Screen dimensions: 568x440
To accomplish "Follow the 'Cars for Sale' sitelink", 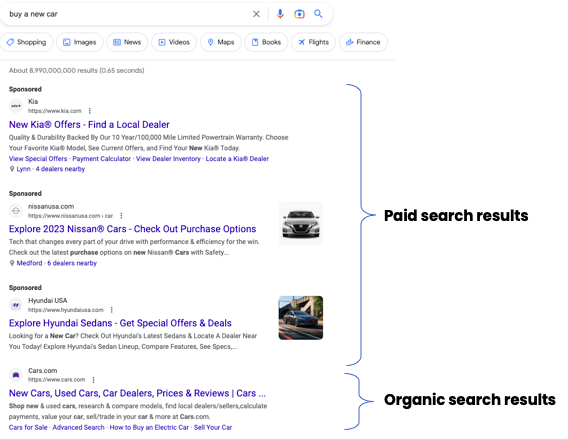I will point(28,427).
